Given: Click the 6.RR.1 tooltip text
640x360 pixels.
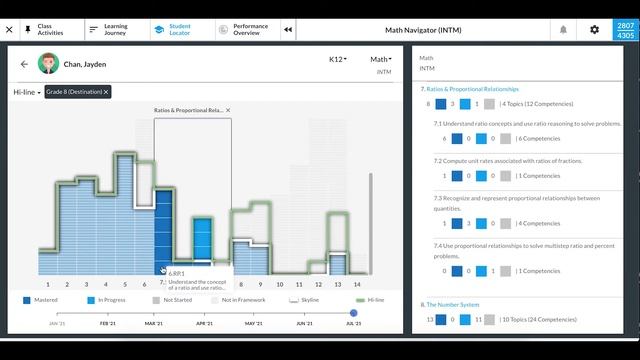Looking at the screenshot, I should point(176,273).
